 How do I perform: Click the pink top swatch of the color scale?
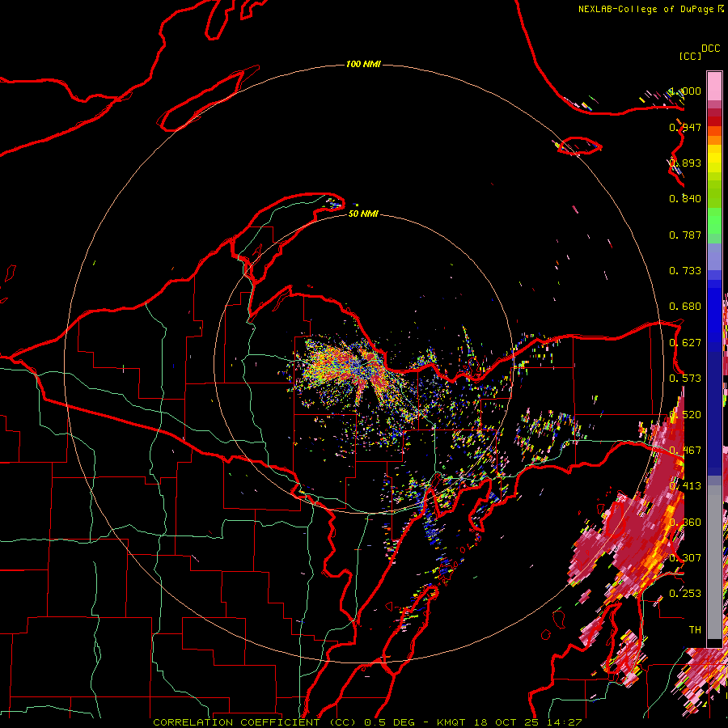[x=714, y=86]
